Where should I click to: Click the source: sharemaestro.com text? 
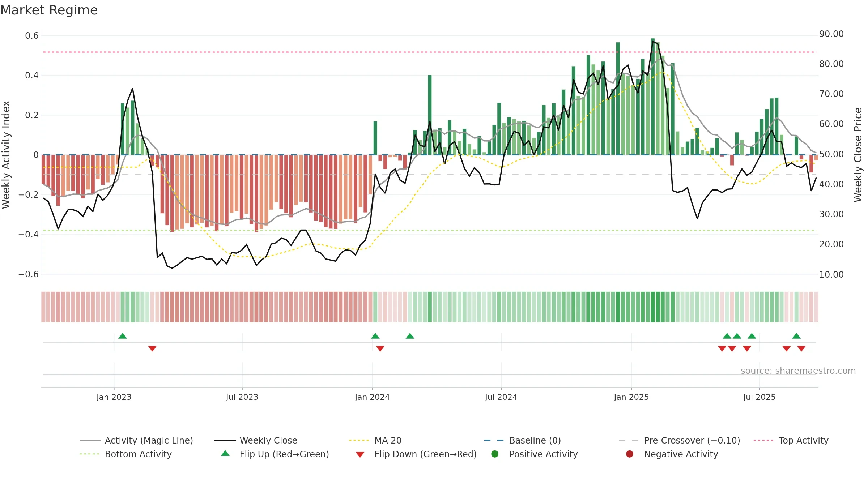798,371
